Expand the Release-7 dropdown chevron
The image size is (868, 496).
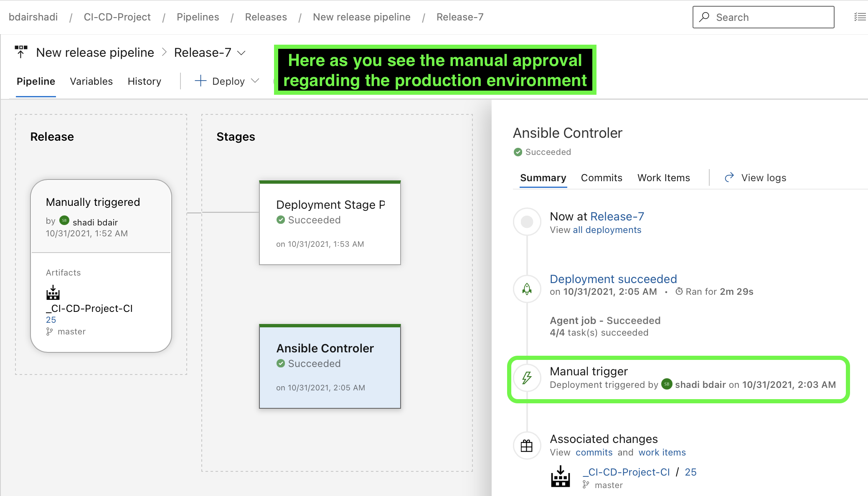coord(241,53)
